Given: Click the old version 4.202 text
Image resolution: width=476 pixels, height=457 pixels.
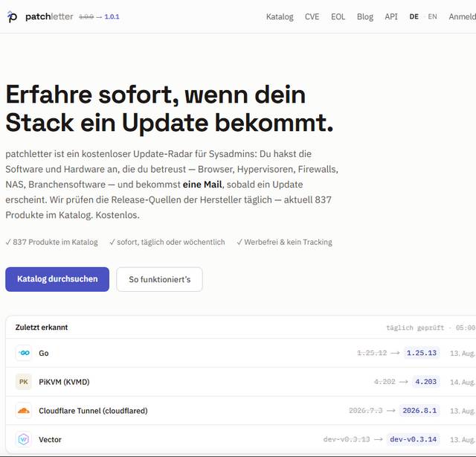Looking at the screenshot, I should tap(385, 382).
